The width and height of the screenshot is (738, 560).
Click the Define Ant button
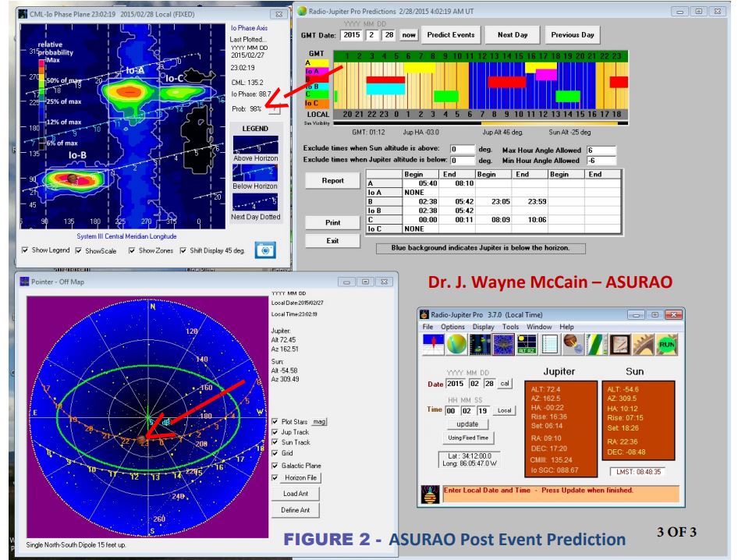296,510
